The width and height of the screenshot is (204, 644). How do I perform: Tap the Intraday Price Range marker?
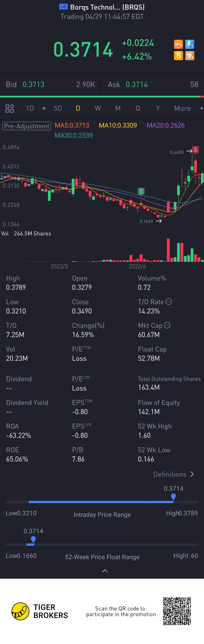[x=173, y=497]
